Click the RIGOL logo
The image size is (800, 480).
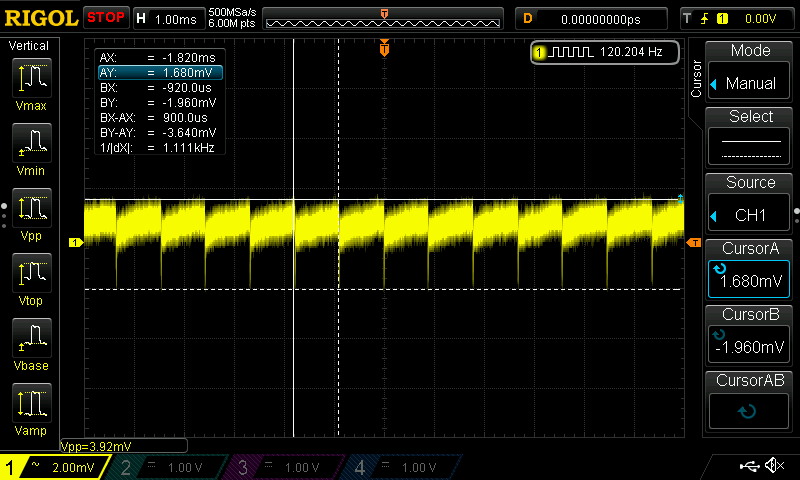(x=41, y=18)
